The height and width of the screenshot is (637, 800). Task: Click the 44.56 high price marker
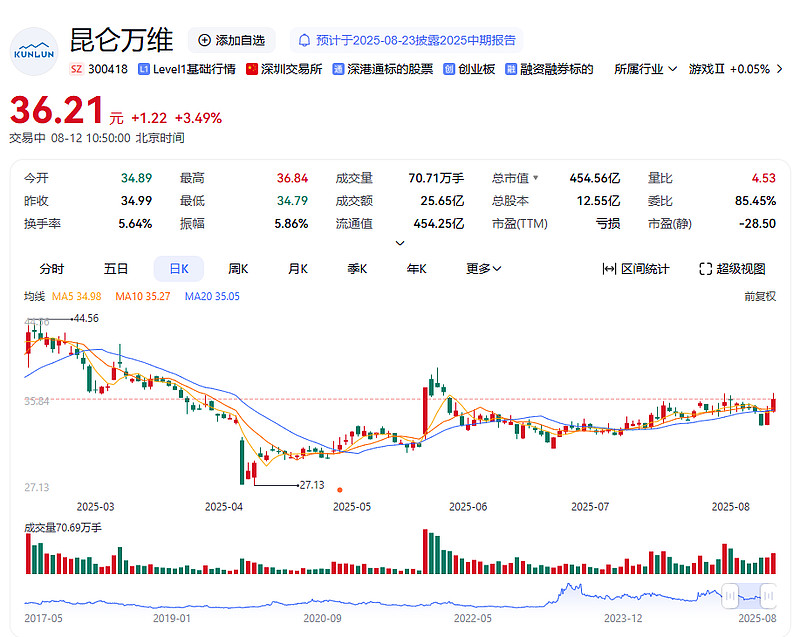point(86,318)
